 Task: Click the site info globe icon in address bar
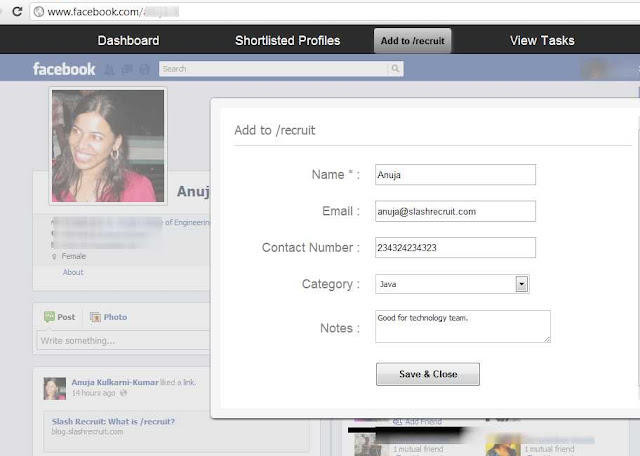pos(39,11)
